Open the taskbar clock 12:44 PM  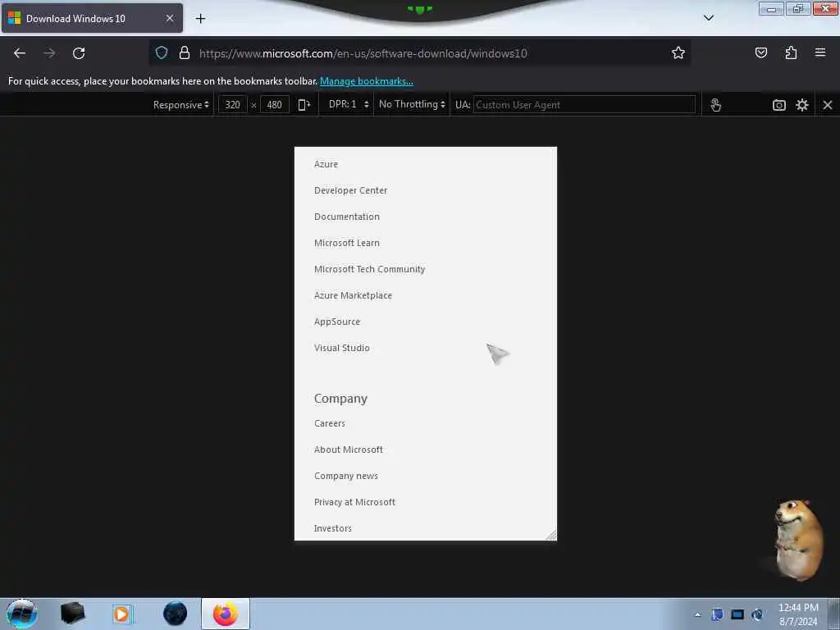(798, 614)
